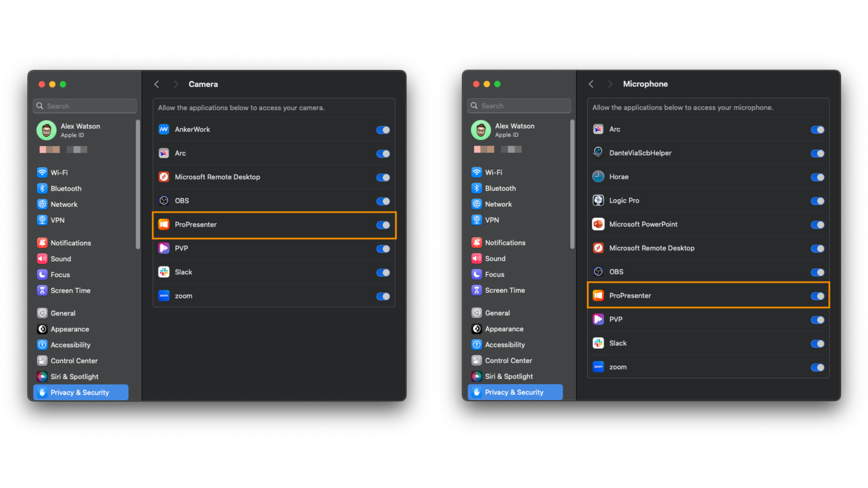Go back using chevron in Microphone window
Viewport: 868px width, 488px height.
(x=591, y=84)
